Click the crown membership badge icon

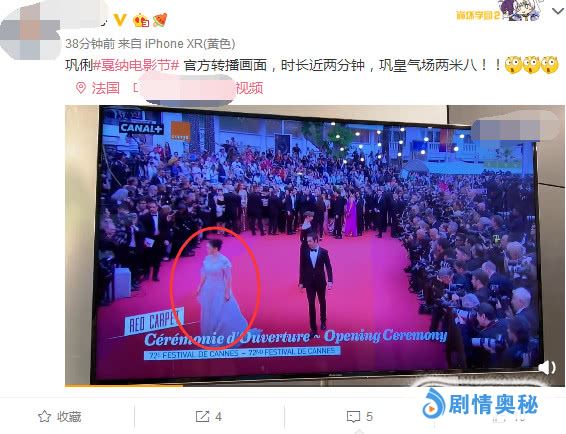(141, 20)
